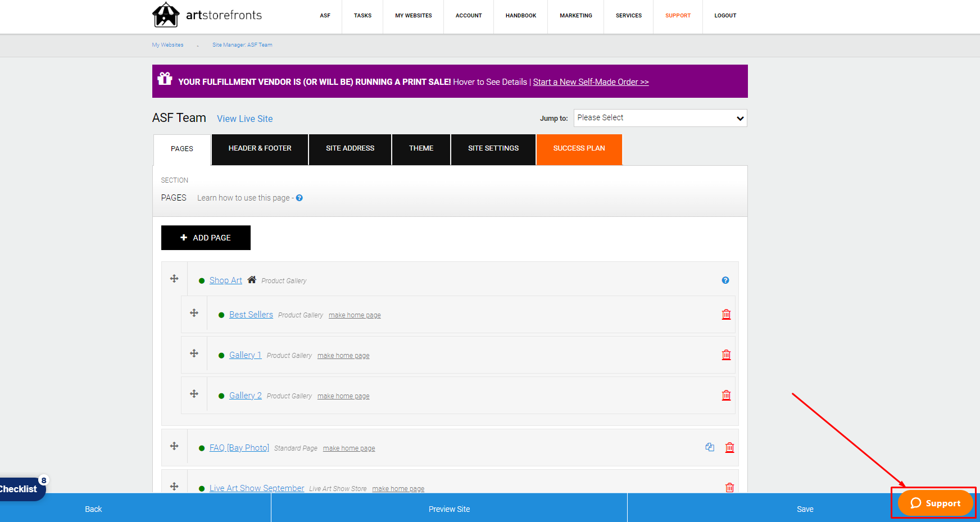
Task: Toggle green status dot for Gallery 1
Action: point(221,356)
